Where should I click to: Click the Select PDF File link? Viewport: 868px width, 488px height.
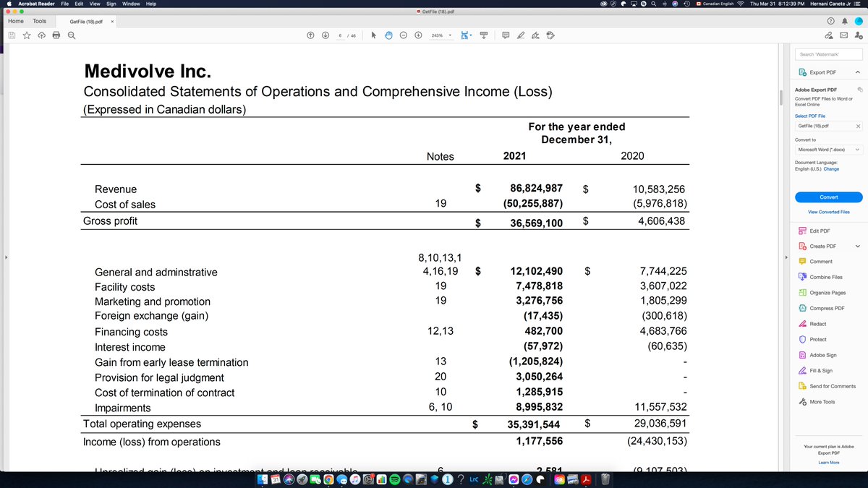(x=809, y=116)
